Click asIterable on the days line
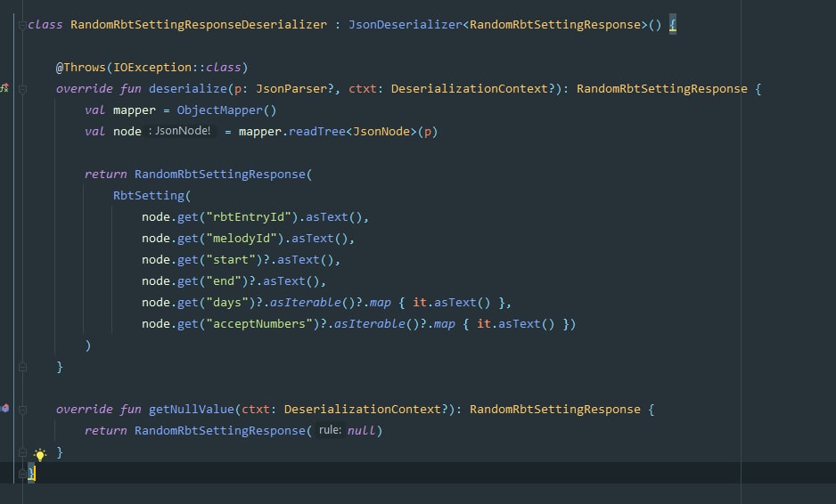Image resolution: width=836 pixels, height=504 pixels. click(x=305, y=302)
